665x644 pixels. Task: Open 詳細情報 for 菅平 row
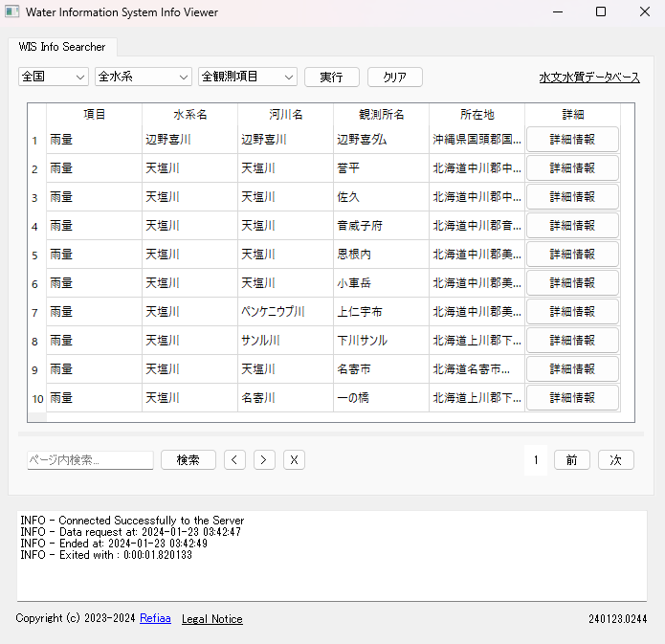click(x=572, y=168)
